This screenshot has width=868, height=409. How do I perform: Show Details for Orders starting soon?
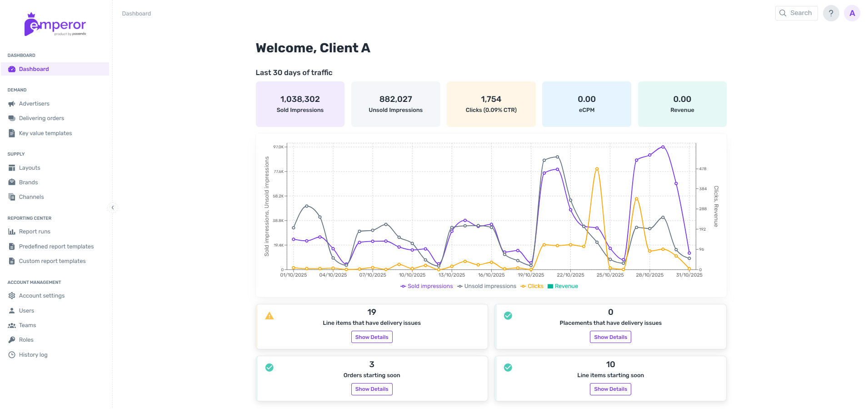(x=371, y=389)
